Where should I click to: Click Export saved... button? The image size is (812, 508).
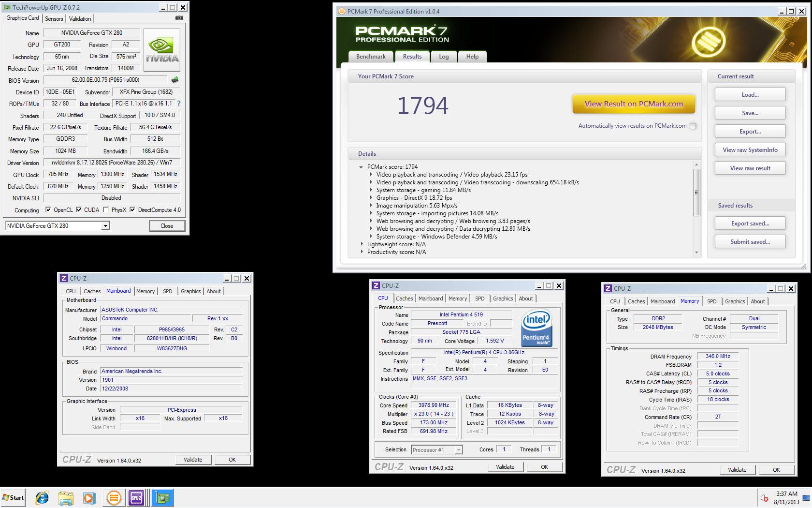pos(750,224)
